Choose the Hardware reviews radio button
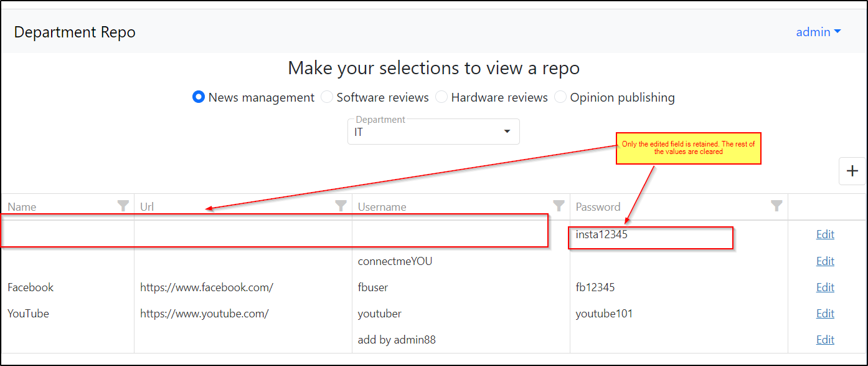This screenshot has height=366, width=868. tap(441, 97)
